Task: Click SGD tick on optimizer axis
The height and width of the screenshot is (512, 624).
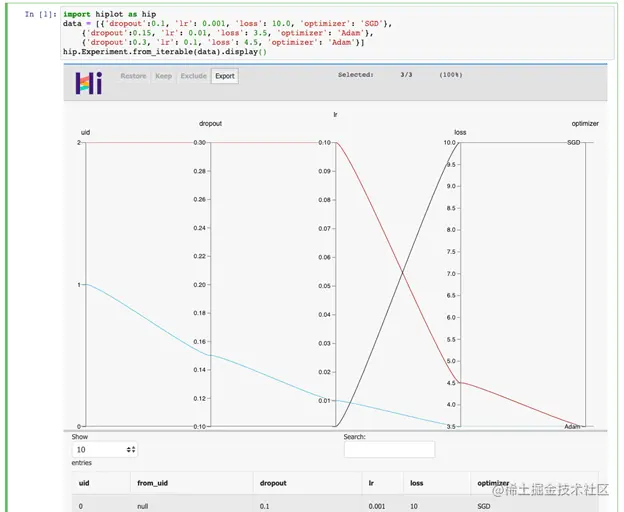Action: pyautogui.click(x=573, y=142)
